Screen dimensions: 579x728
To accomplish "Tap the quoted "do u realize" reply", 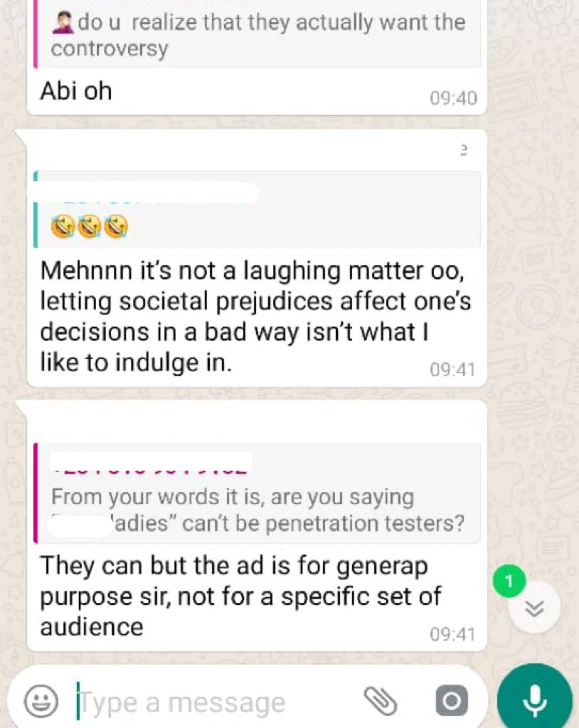I will (256, 36).
